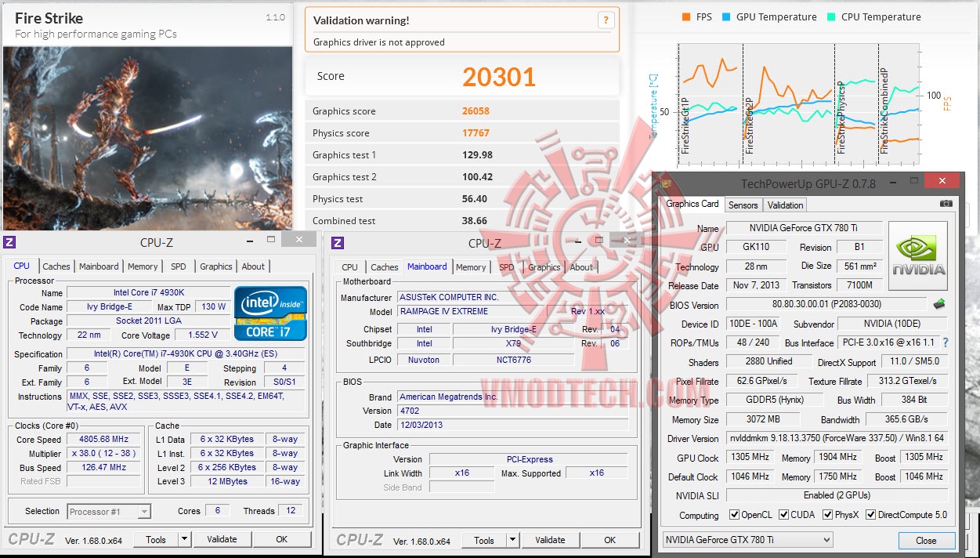Screen dimensions: 980x558
Task: Click Validate in Mainboard CPU-Z window
Action: coord(550,540)
